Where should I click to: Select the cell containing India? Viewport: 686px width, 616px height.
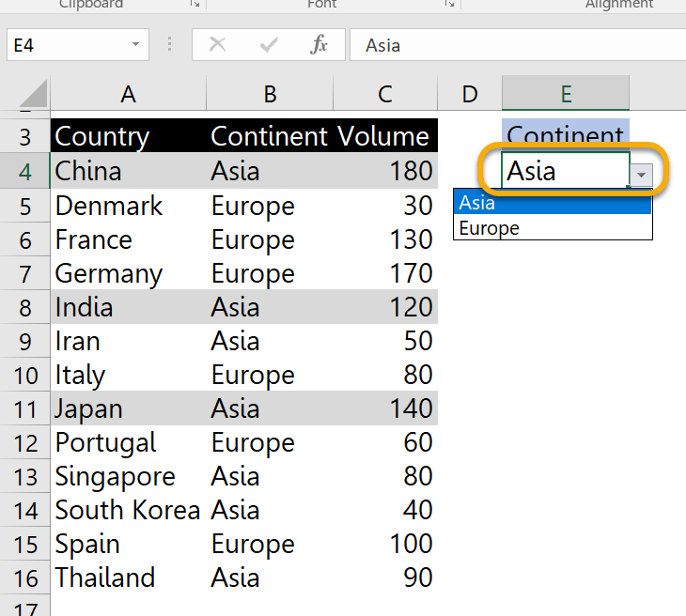(x=129, y=307)
